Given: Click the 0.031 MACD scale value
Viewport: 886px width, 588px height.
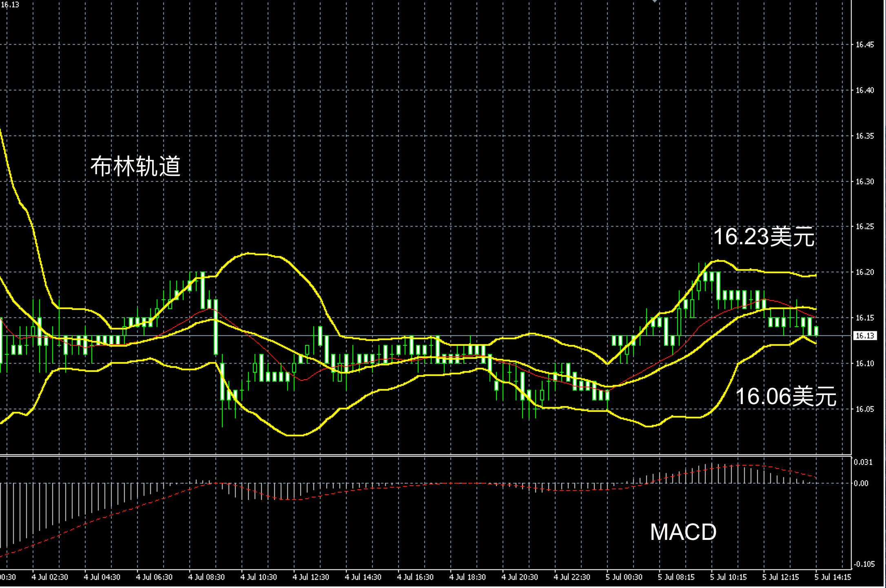Looking at the screenshot, I should click(x=863, y=462).
